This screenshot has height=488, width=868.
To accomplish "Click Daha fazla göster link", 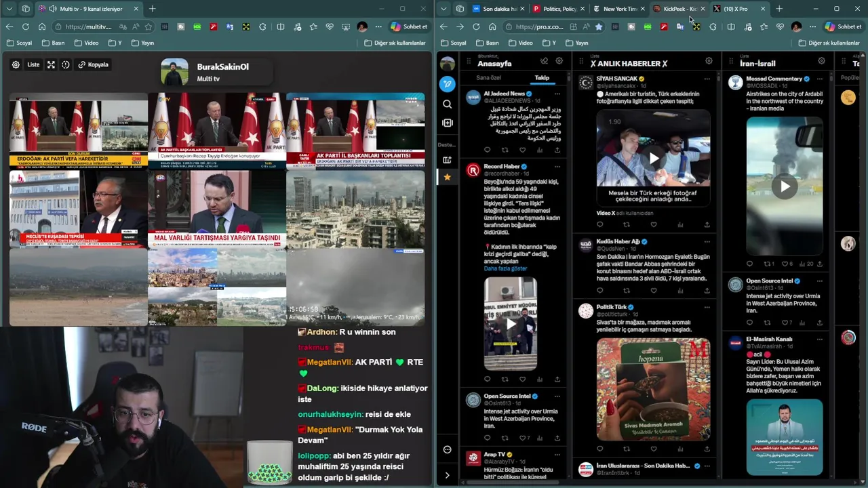I will click(505, 268).
